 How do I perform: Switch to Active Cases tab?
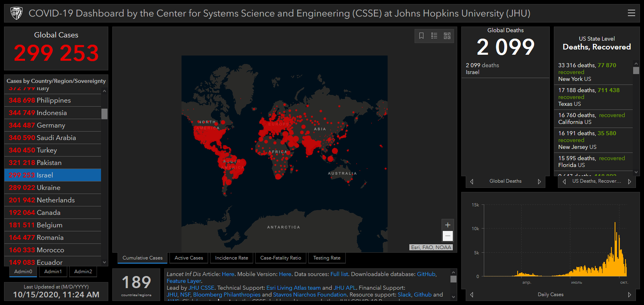(189, 258)
